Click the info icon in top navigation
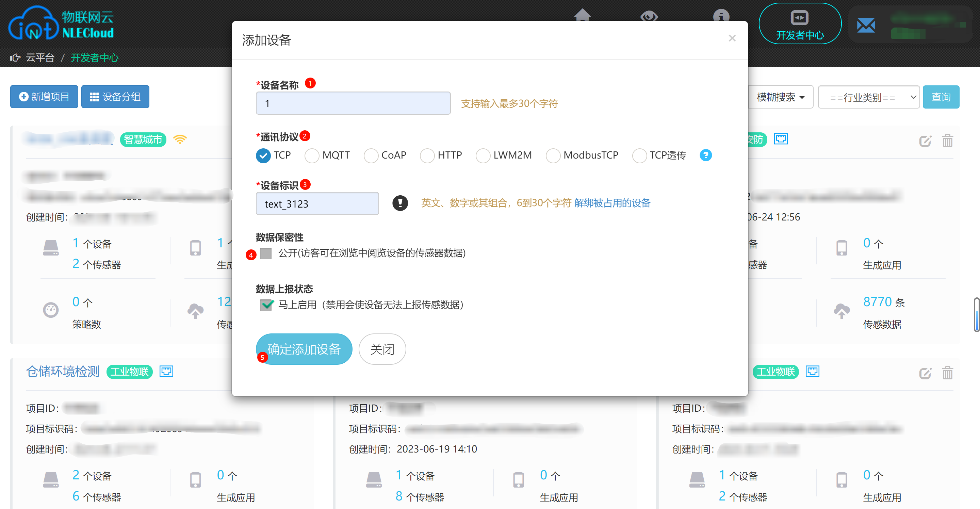Screen dimensions: 980x509 [x=721, y=16]
